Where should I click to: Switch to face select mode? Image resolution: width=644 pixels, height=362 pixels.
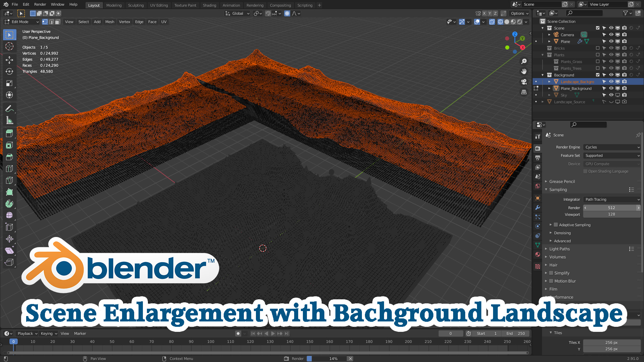click(x=58, y=22)
